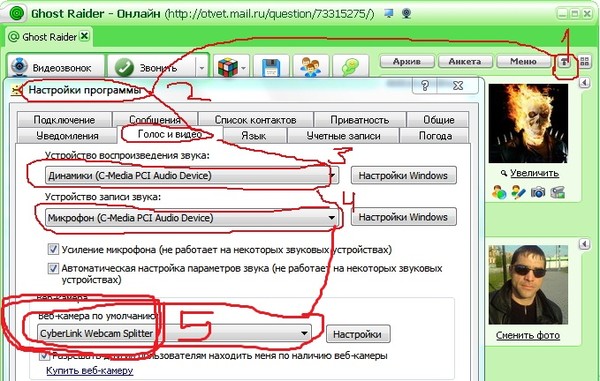Switch to the Приватность tab

pyautogui.click(x=360, y=120)
